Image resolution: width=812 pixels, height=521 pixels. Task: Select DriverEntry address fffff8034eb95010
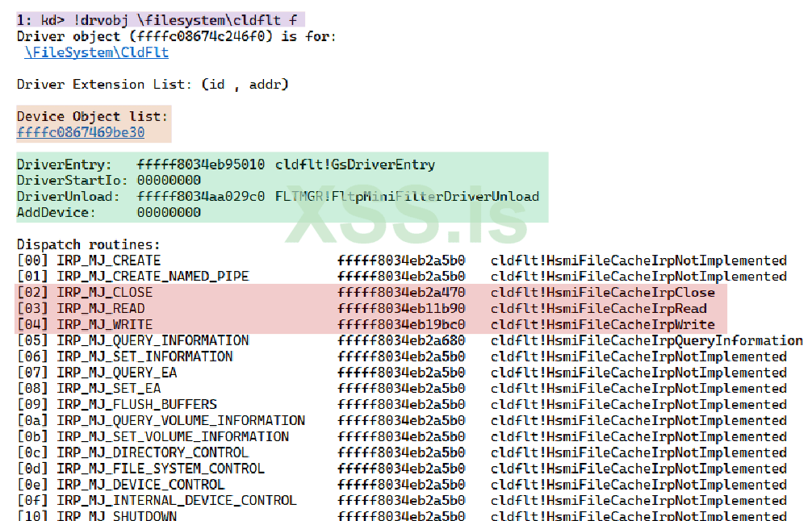[x=200, y=165]
